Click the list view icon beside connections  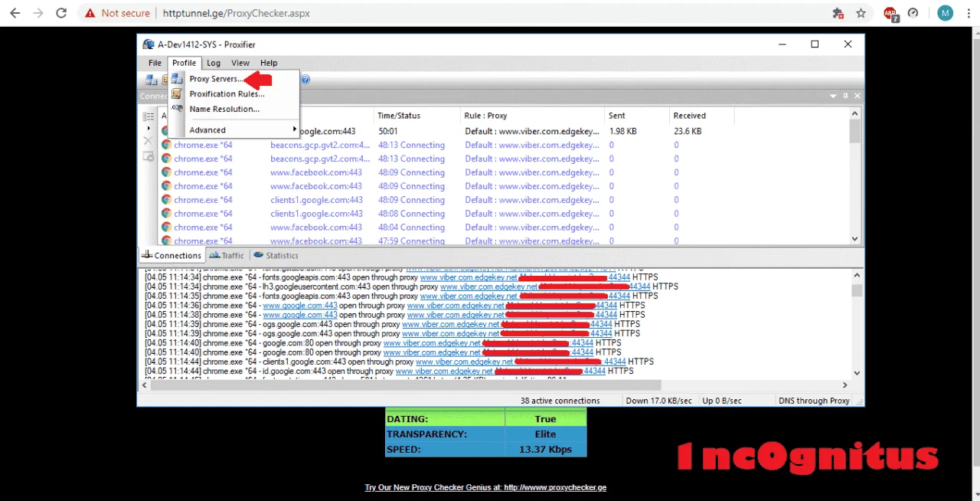coord(149,116)
